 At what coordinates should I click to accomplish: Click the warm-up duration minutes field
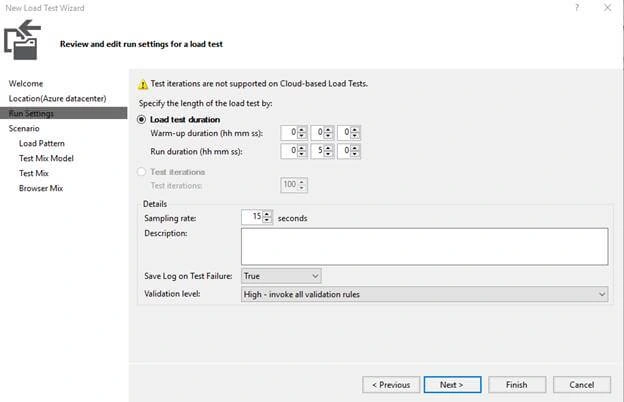pyautogui.click(x=318, y=133)
